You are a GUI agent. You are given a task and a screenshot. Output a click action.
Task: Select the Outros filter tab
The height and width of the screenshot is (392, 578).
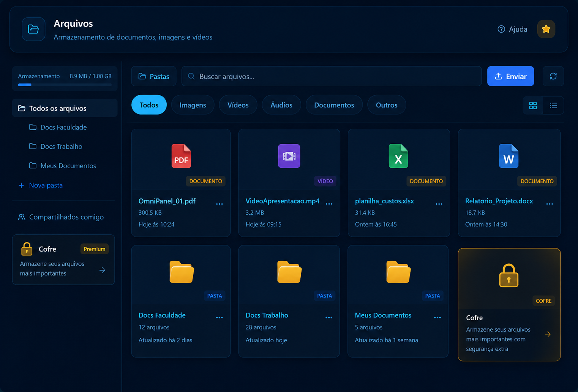(x=387, y=105)
